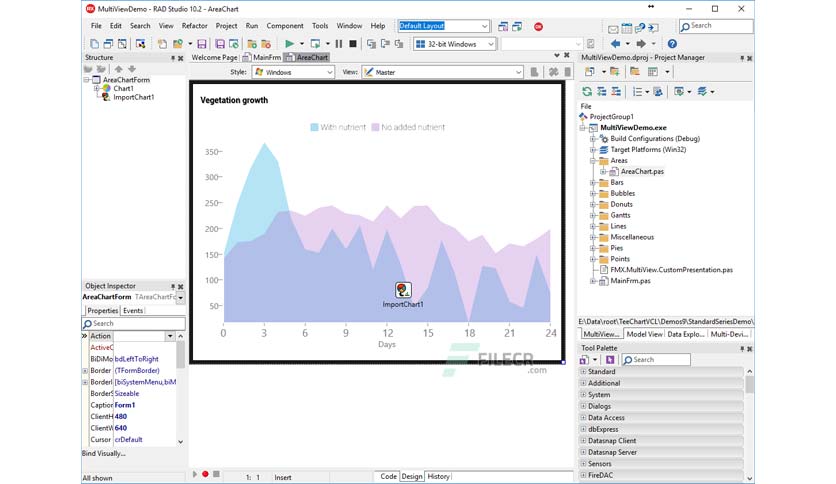Run the project with the green play icon
The image size is (836, 484).
pos(290,44)
